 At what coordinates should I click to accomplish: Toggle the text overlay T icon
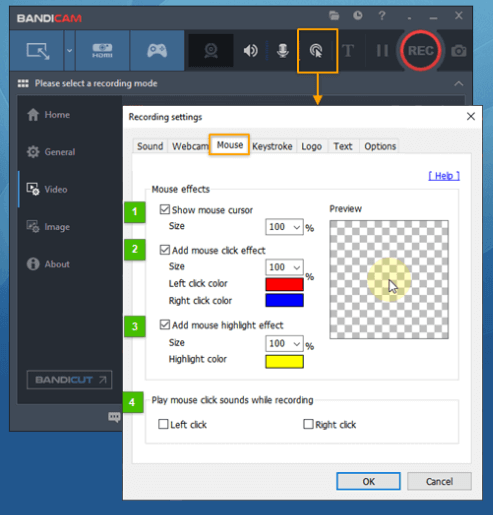point(348,51)
